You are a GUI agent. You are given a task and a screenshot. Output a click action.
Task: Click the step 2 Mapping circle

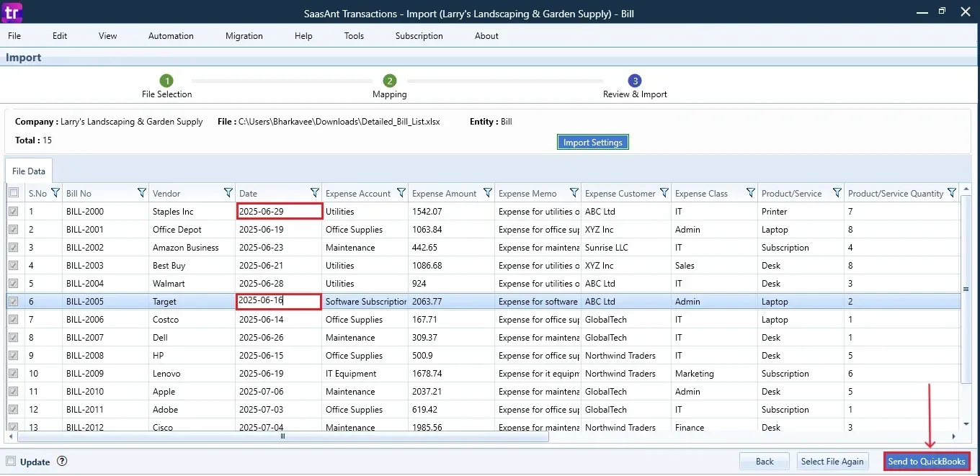(x=389, y=81)
